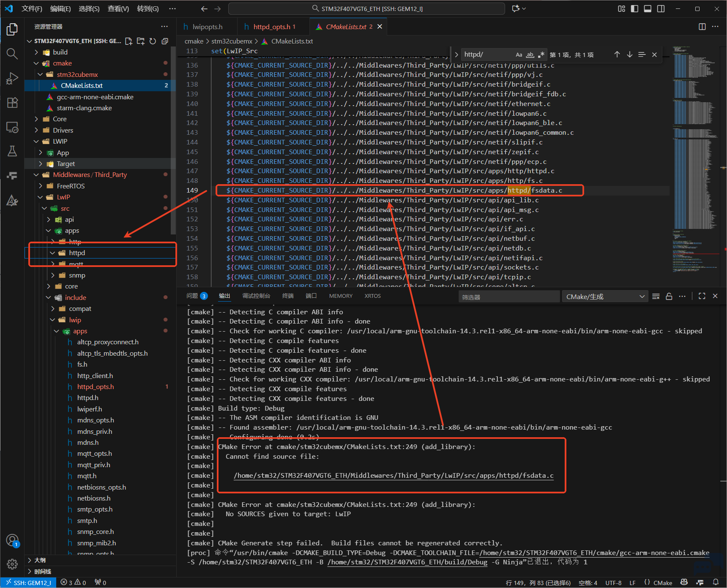
Task: Click the SSH: GEM12_I remote status button
Action: pyautogui.click(x=28, y=583)
